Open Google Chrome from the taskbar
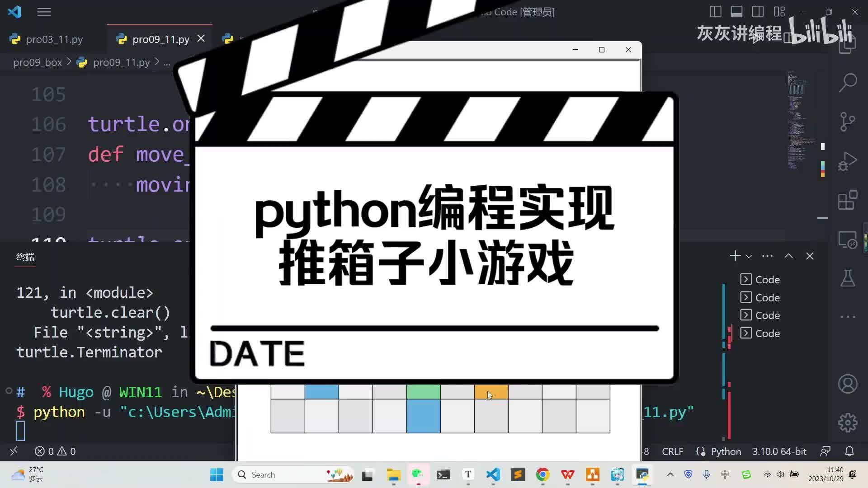The image size is (868, 488). point(542,474)
